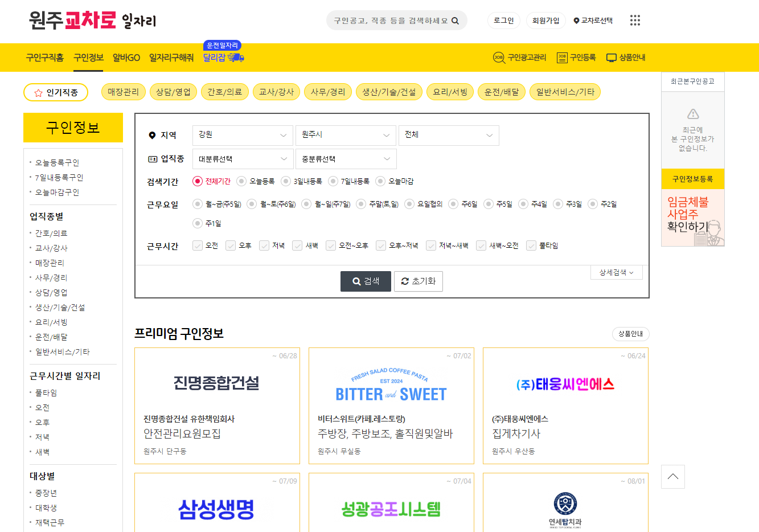Open sidebar 재택근무 link
This screenshot has height=532, width=759.
pyautogui.click(x=50, y=523)
